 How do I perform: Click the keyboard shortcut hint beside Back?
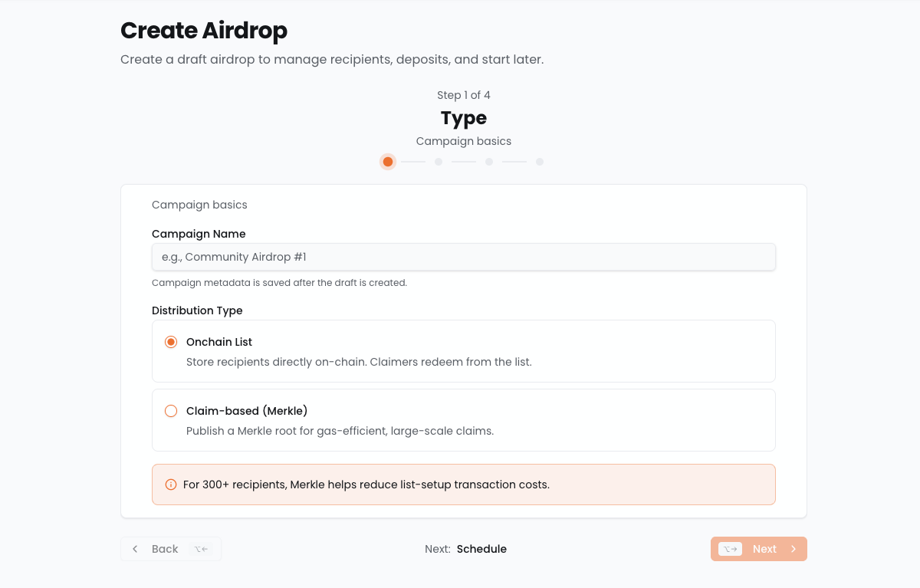(201, 549)
